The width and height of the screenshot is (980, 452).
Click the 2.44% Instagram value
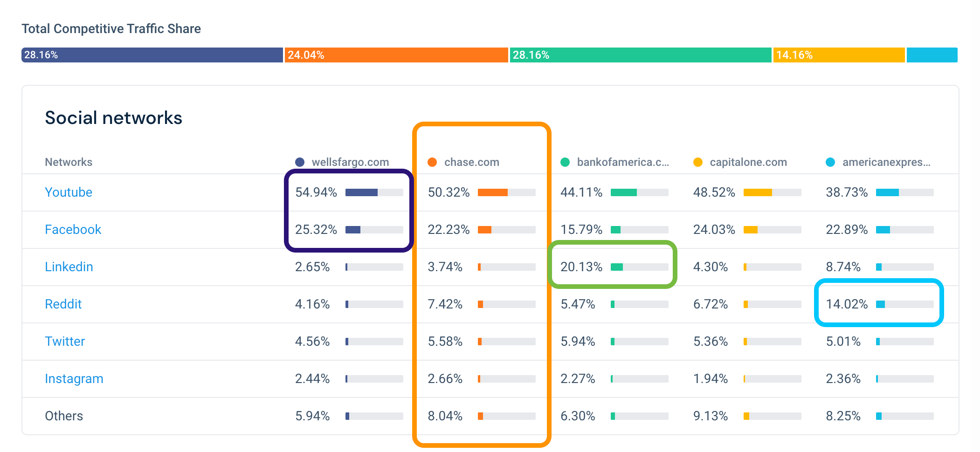[x=312, y=378]
